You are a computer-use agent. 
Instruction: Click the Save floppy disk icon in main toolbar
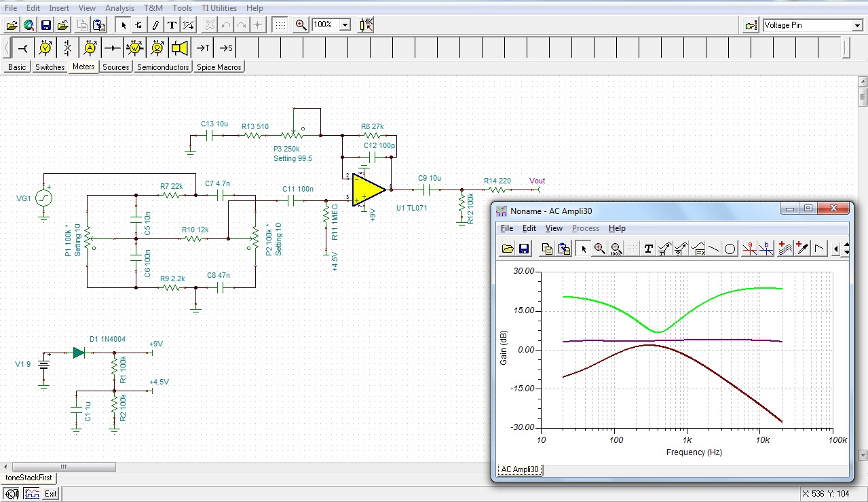pos(46,25)
